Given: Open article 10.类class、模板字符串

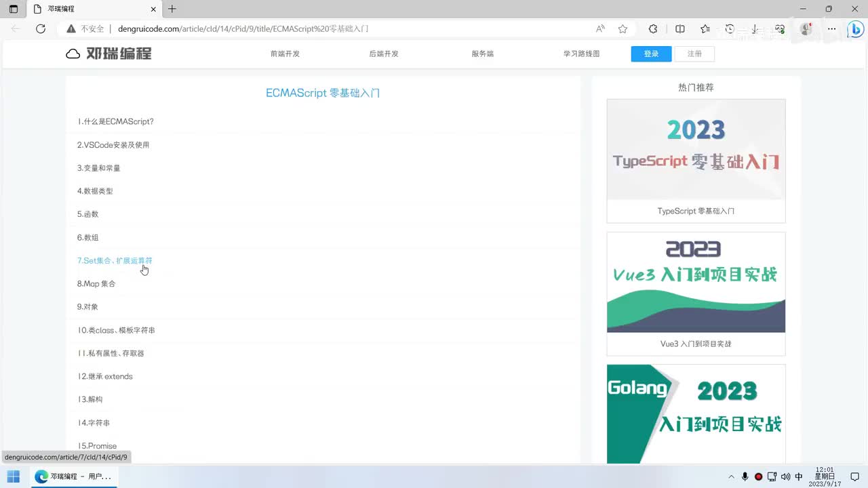Looking at the screenshot, I should (x=116, y=330).
